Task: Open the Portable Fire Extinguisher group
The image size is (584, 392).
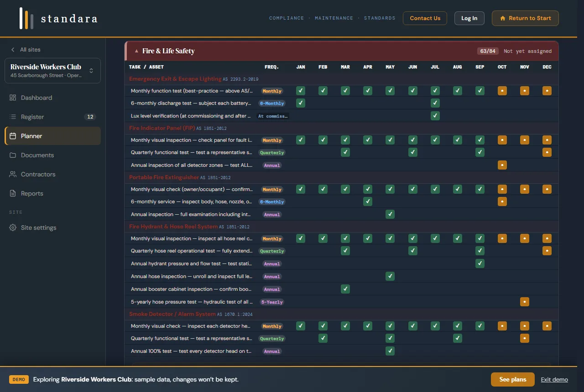Action: tap(341, 177)
